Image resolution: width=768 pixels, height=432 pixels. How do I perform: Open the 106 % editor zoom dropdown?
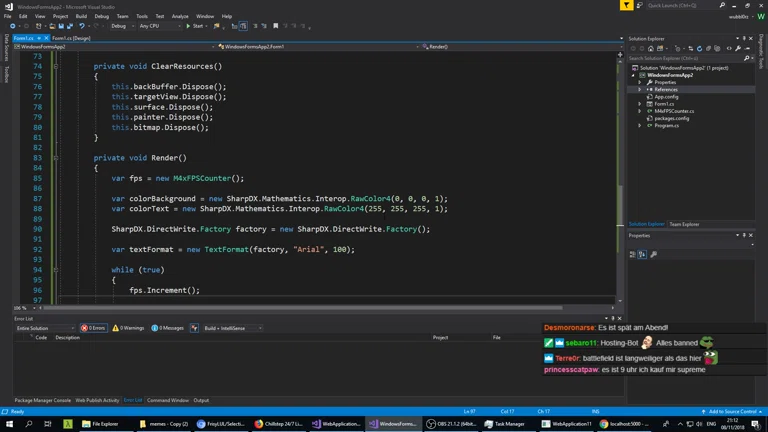(24, 308)
